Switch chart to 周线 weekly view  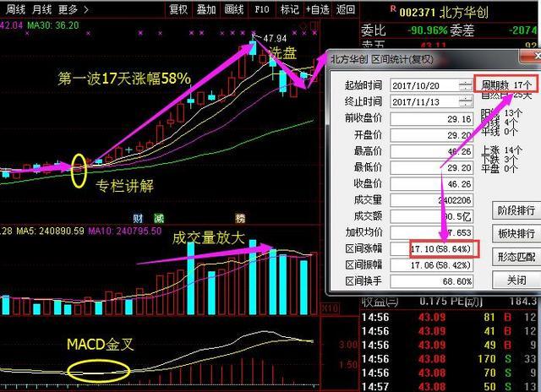(x=15, y=9)
